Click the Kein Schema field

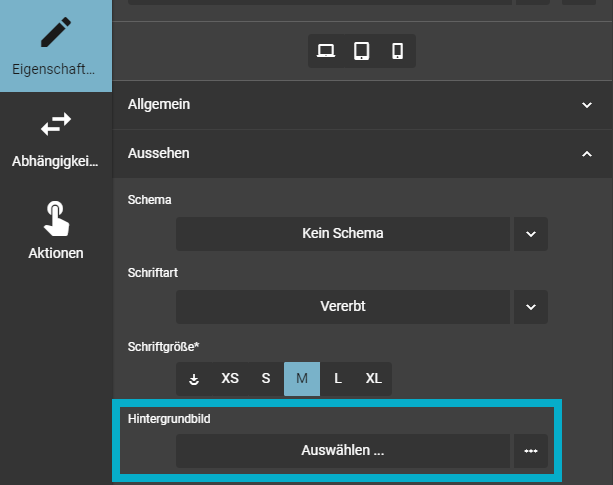343,234
